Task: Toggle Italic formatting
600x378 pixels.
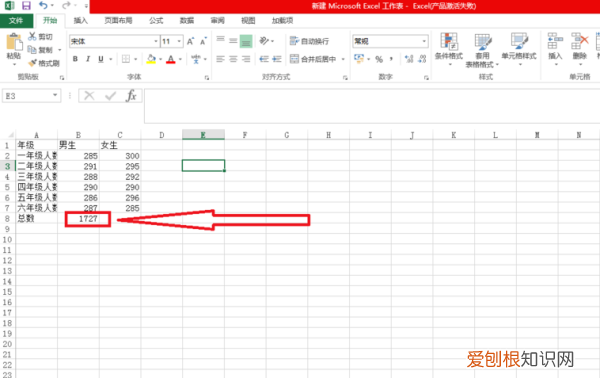Action: click(88, 59)
